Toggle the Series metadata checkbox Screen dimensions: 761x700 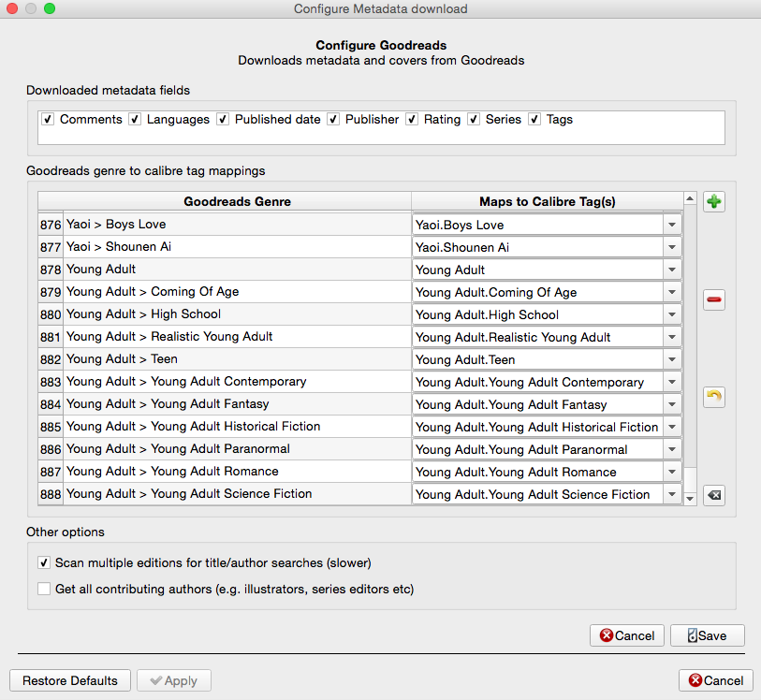click(474, 120)
